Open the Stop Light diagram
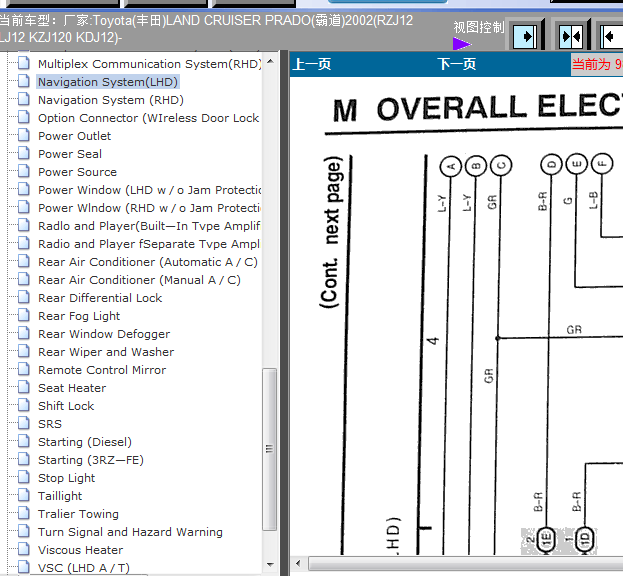This screenshot has width=623, height=576. tap(66, 478)
